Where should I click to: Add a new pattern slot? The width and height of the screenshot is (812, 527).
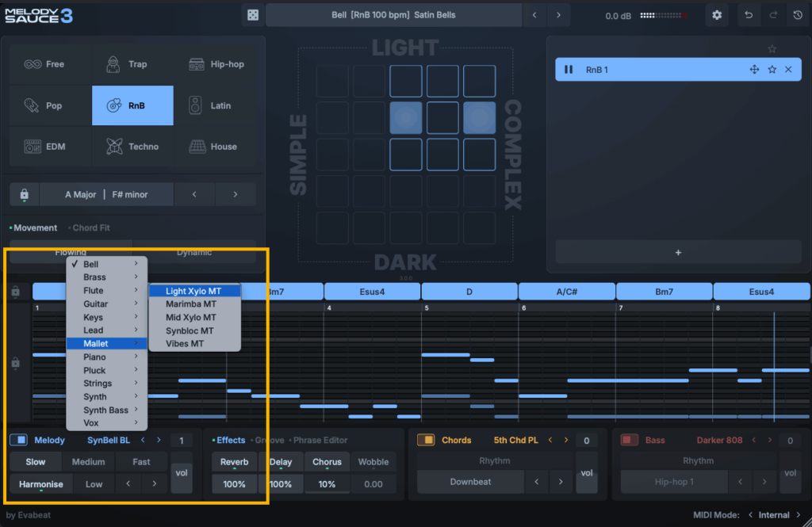(x=678, y=253)
